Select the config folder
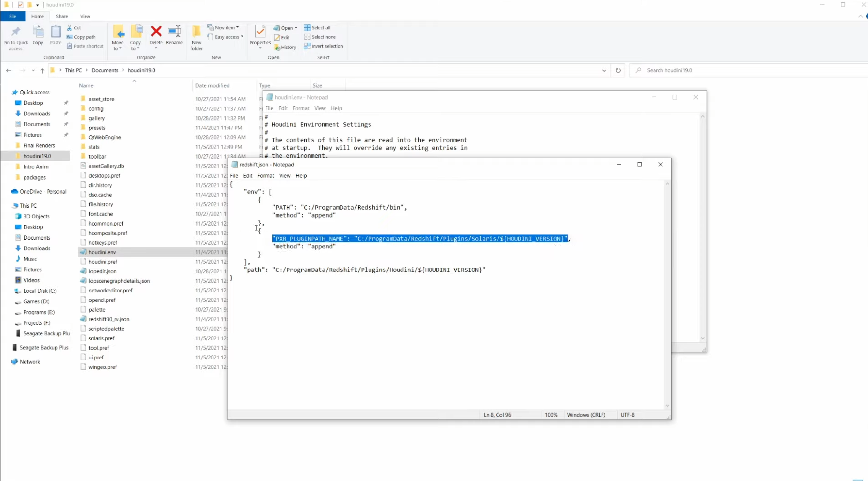This screenshot has height=481, width=868. [x=96, y=108]
